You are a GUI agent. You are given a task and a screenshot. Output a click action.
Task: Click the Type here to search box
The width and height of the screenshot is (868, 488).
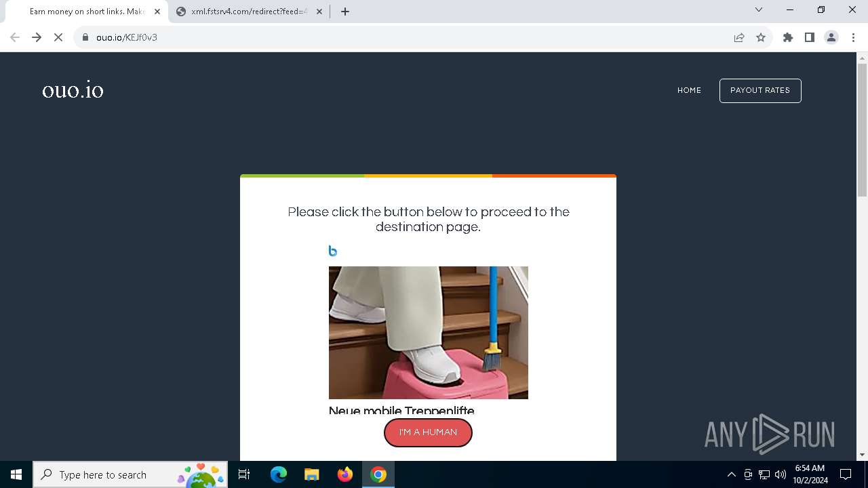pyautogui.click(x=130, y=474)
